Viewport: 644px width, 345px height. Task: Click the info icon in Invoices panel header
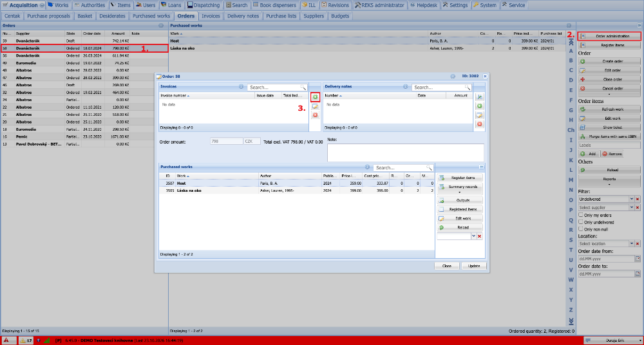241,87
